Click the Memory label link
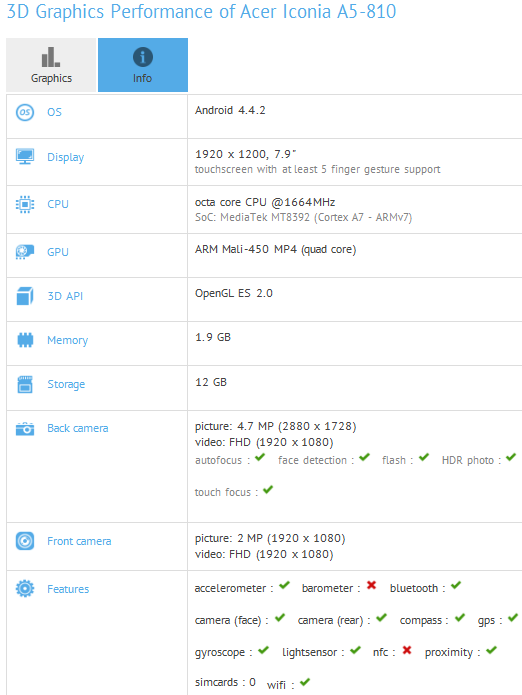Image resolution: width=522 pixels, height=695 pixels. 67,340
